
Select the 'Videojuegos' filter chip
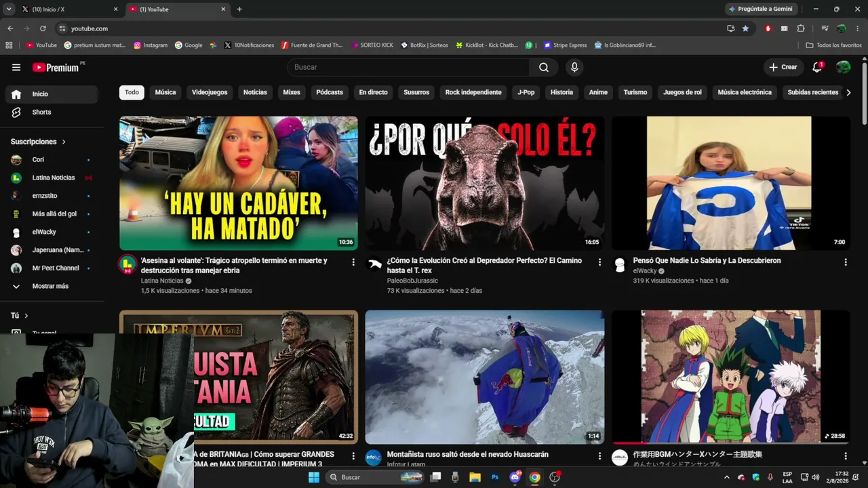point(210,92)
